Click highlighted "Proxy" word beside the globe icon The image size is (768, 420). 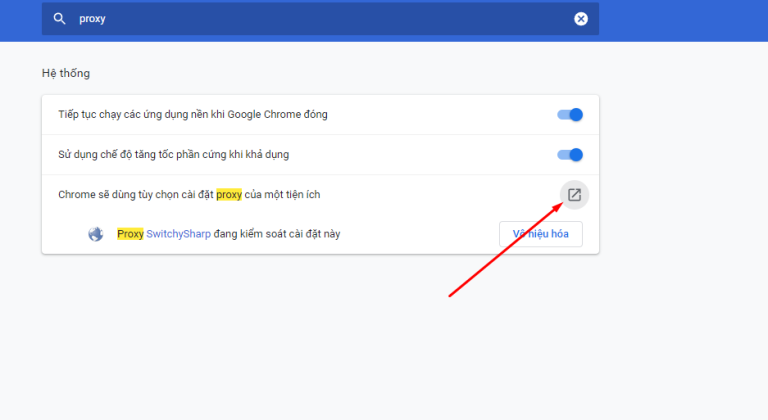(x=130, y=234)
